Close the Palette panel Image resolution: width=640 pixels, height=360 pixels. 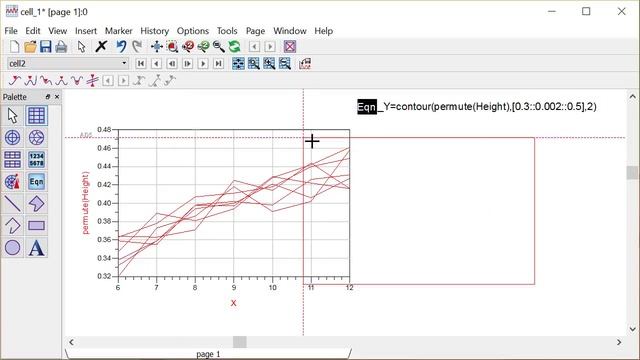57,97
